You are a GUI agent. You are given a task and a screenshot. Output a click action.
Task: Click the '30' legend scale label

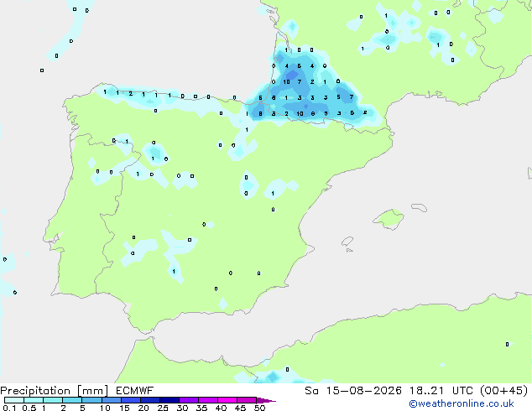[182, 408]
